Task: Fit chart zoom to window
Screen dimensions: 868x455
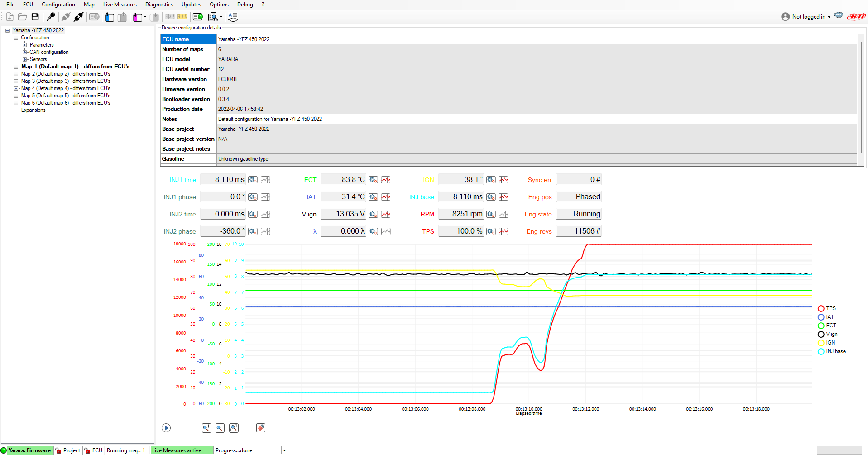Action: 234,428
